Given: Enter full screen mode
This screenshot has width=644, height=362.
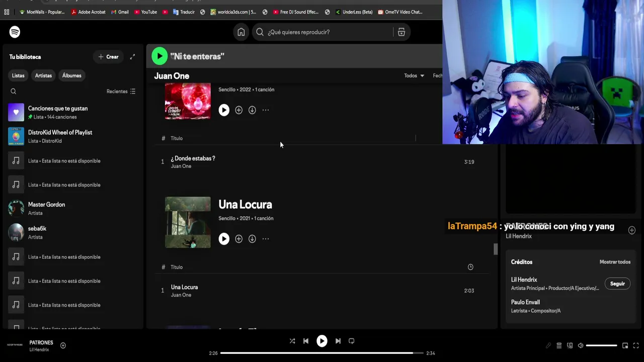Looking at the screenshot, I should pyautogui.click(x=636, y=345).
